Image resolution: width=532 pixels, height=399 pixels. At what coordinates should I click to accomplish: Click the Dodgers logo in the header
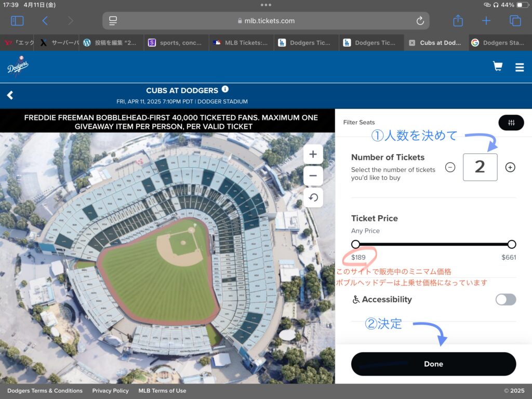(18, 66)
